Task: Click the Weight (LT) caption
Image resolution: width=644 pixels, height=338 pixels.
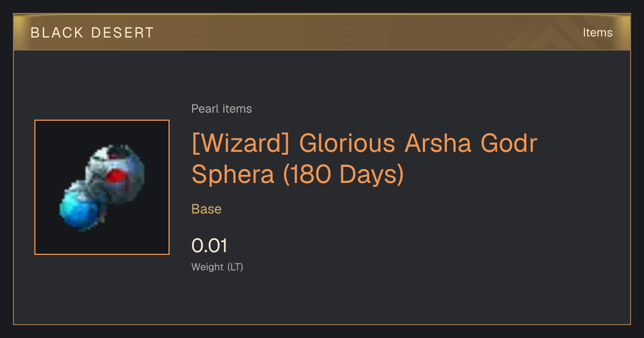Action: tap(217, 267)
